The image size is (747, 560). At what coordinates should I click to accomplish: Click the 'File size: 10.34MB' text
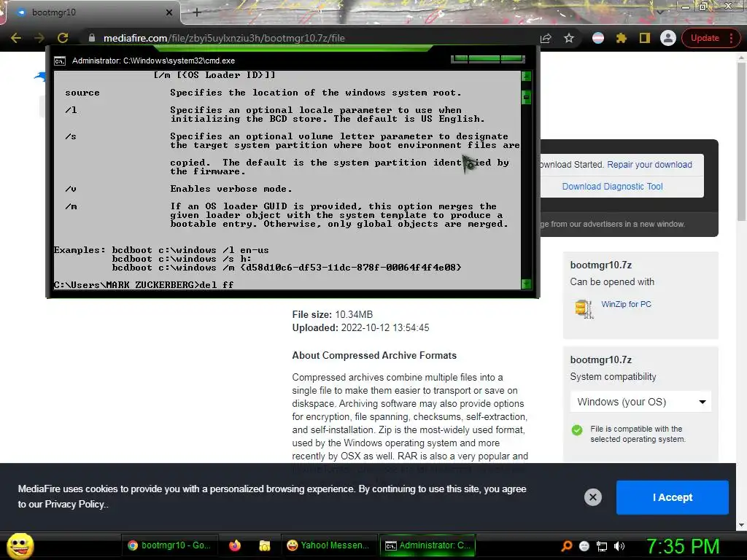[x=333, y=315]
